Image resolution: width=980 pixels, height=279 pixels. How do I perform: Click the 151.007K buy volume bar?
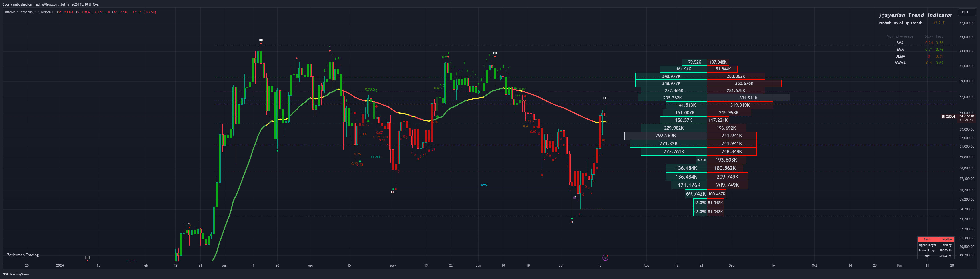click(x=685, y=113)
